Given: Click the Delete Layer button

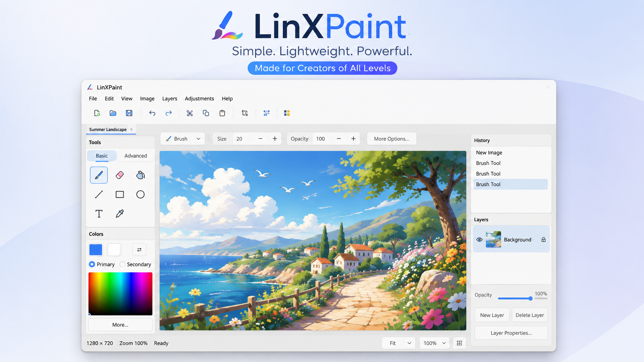Looking at the screenshot, I should [530, 315].
